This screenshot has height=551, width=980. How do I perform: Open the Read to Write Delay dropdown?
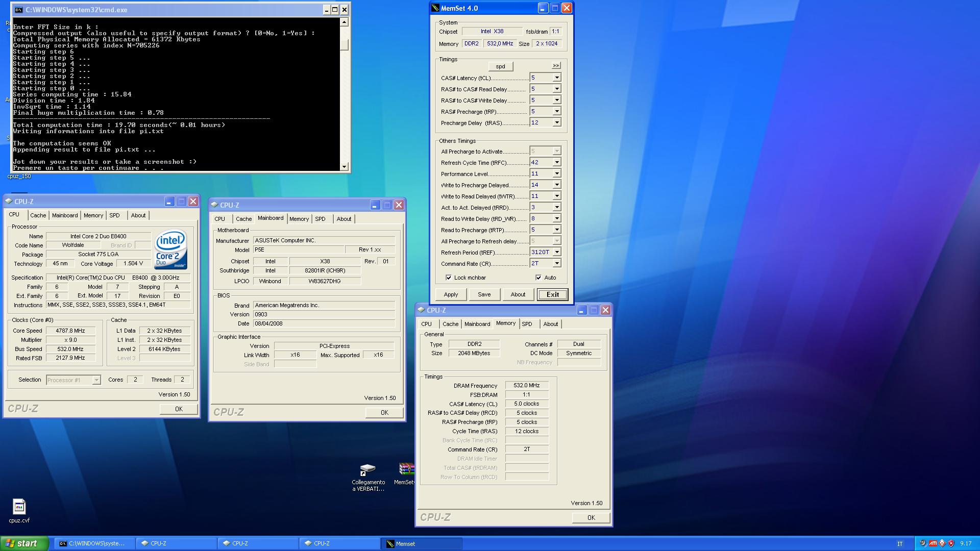tap(557, 218)
